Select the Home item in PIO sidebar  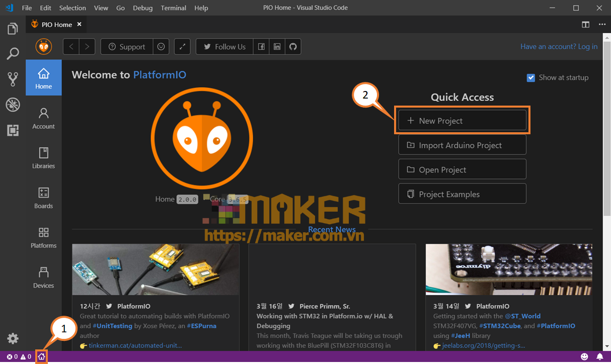pos(44,78)
